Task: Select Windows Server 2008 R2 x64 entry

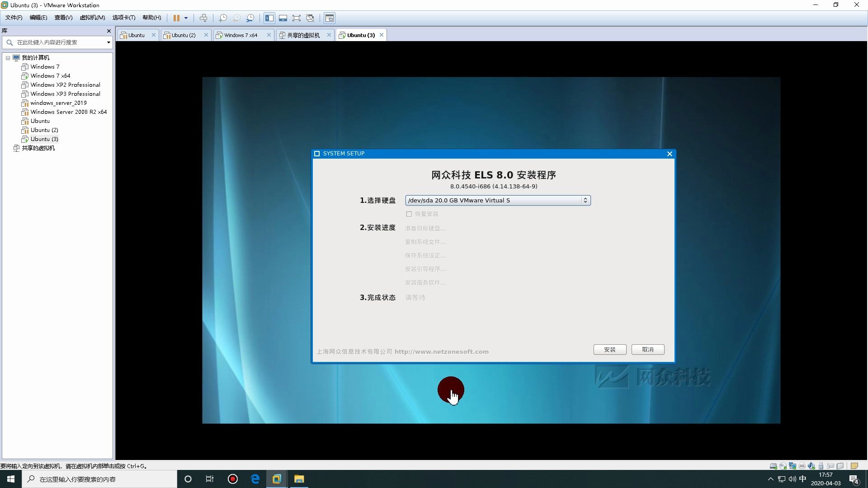Action: [68, 112]
